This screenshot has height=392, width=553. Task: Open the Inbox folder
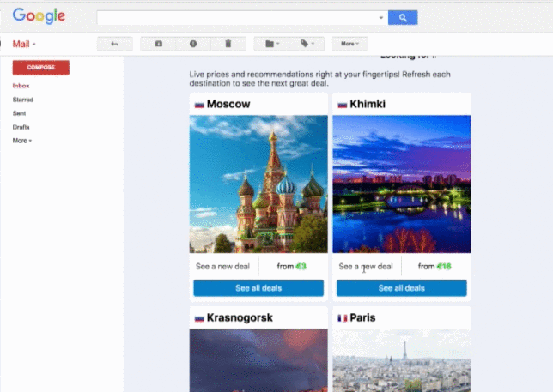tap(21, 86)
